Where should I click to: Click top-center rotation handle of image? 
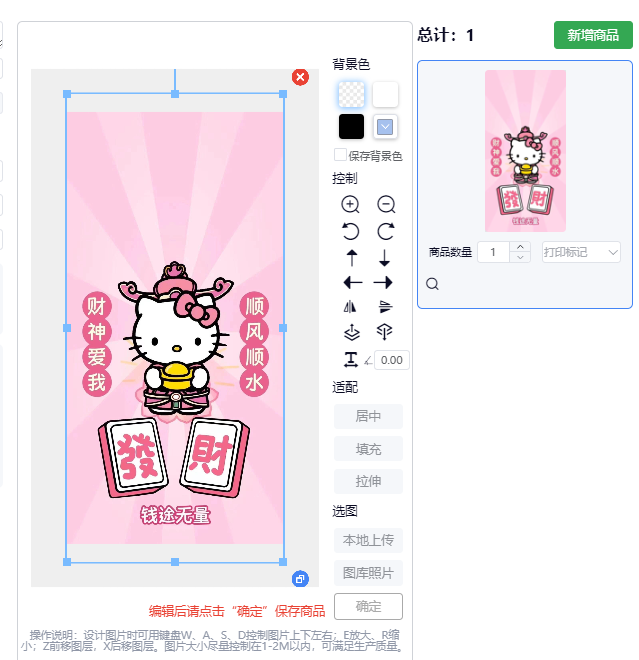(175, 94)
